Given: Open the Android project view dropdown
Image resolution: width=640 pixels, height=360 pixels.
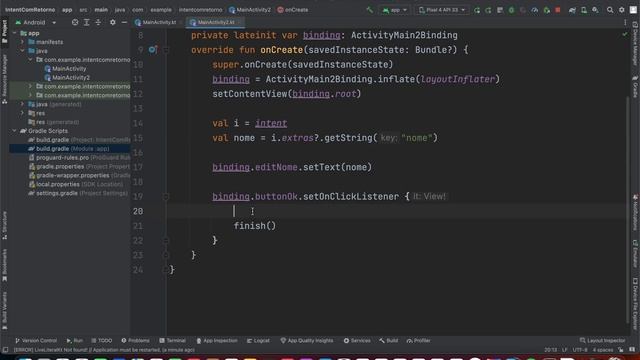Looking at the screenshot, I should (36, 22).
